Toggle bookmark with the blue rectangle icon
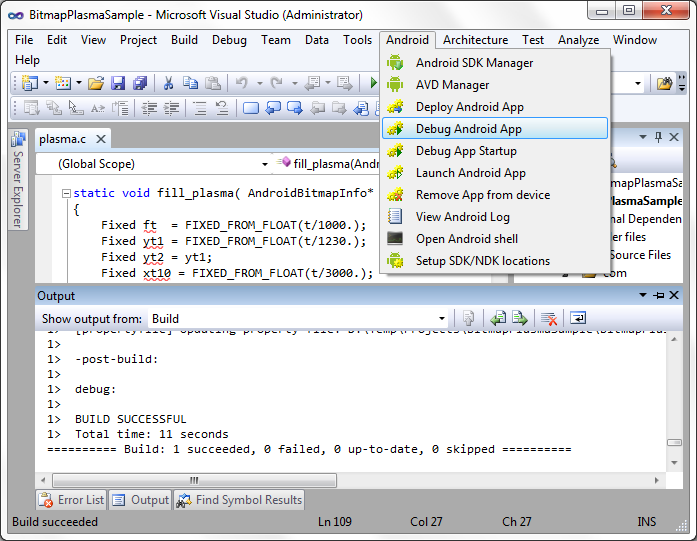 [251, 108]
